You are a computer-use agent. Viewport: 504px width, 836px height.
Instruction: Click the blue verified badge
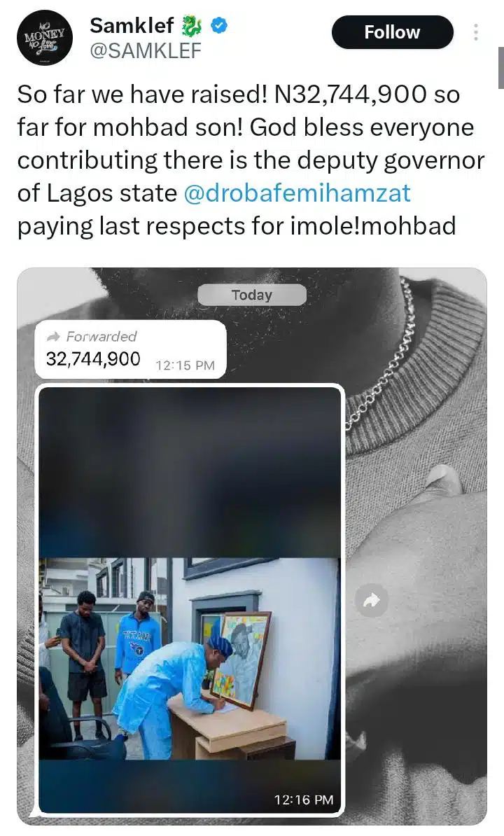(220, 27)
